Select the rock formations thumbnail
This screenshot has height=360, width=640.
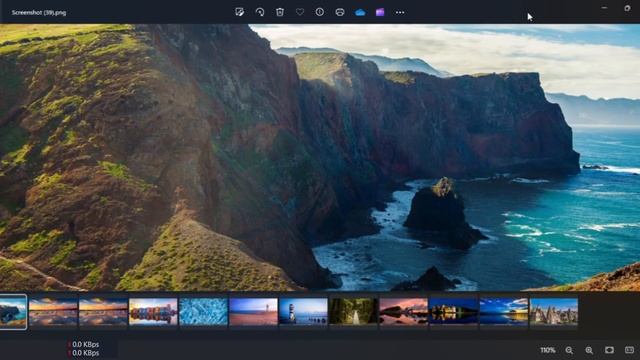tap(553, 312)
